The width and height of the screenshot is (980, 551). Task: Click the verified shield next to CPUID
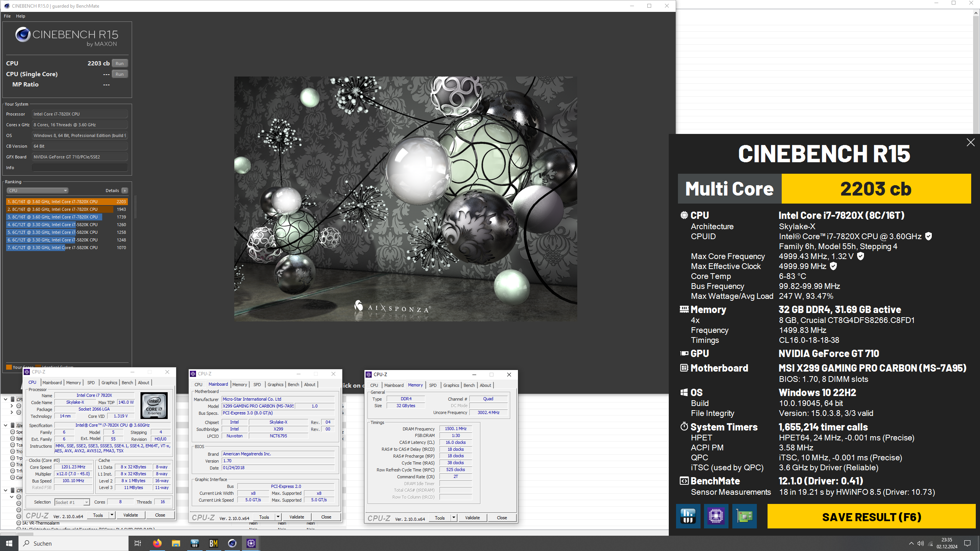coord(928,236)
